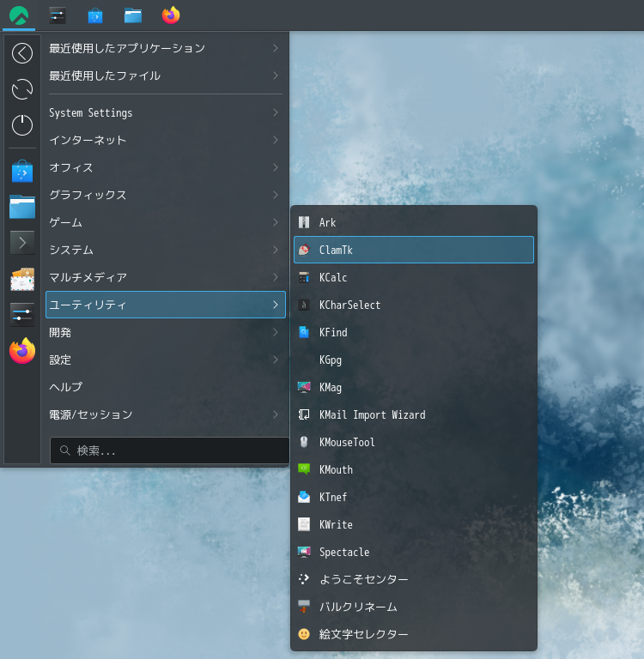Click the ようこそセンター icon
Image resolution: width=644 pixels, height=659 pixels.
coord(304,579)
